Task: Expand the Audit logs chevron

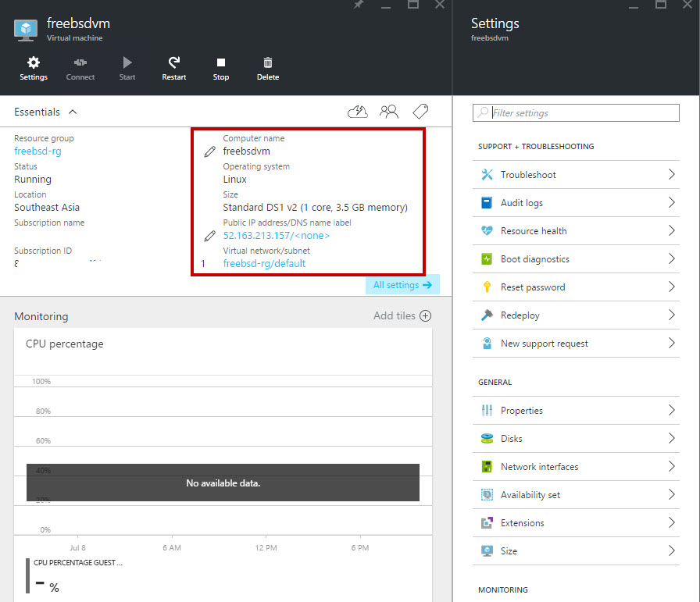Action: click(x=671, y=202)
